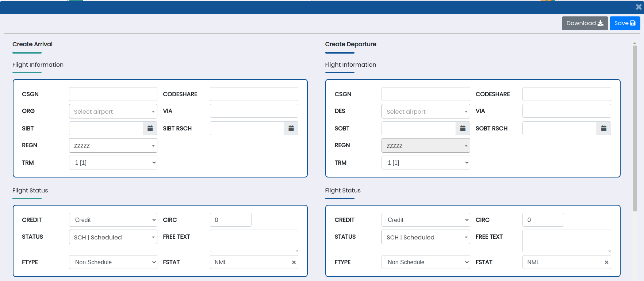Open the departure SOBT RSCH calendar picker
The height and width of the screenshot is (281, 644).
(x=603, y=128)
